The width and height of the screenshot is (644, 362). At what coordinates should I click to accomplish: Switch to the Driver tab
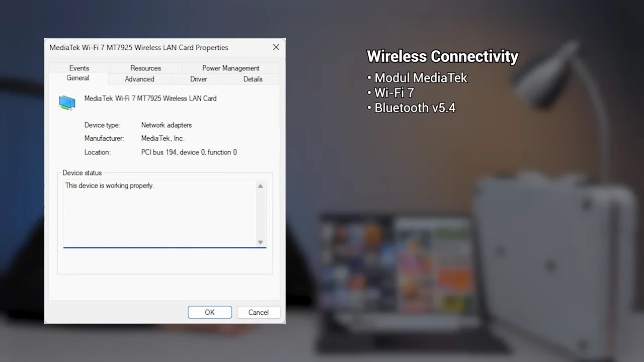tap(198, 79)
